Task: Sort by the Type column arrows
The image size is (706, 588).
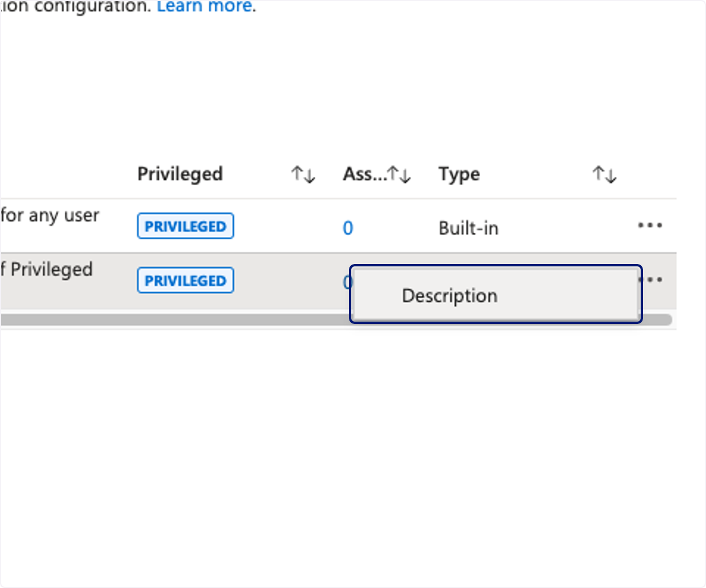Action: pos(604,175)
